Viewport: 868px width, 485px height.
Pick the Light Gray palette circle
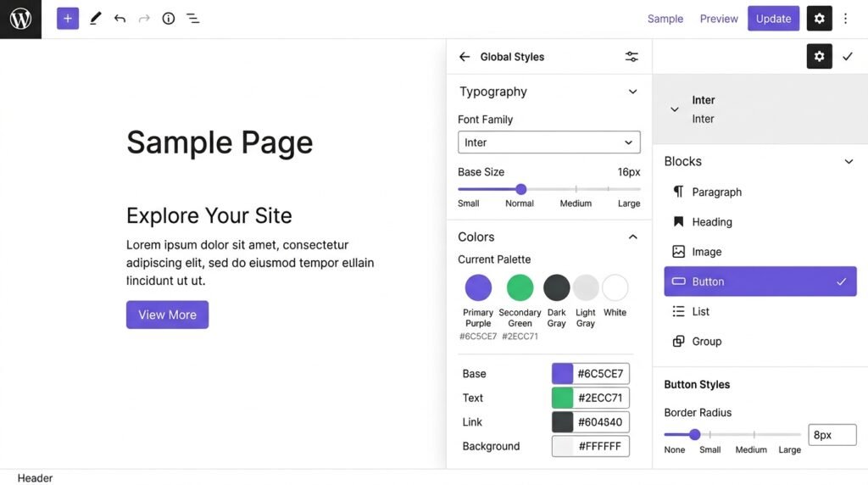tap(586, 287)
